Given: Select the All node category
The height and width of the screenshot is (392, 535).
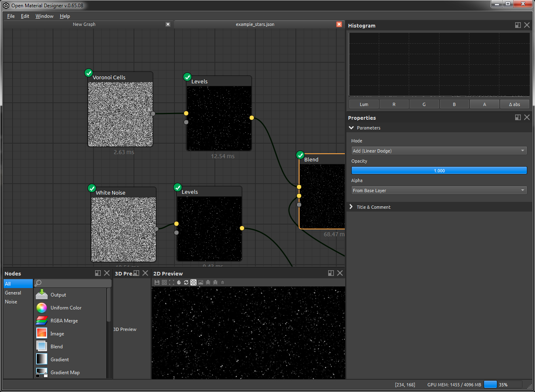Looking at the screenshot, I should click(18, 284).
